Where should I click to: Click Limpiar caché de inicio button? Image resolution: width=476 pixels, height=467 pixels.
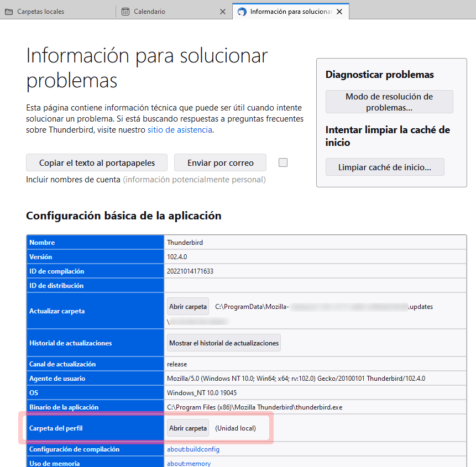(385, 167)
